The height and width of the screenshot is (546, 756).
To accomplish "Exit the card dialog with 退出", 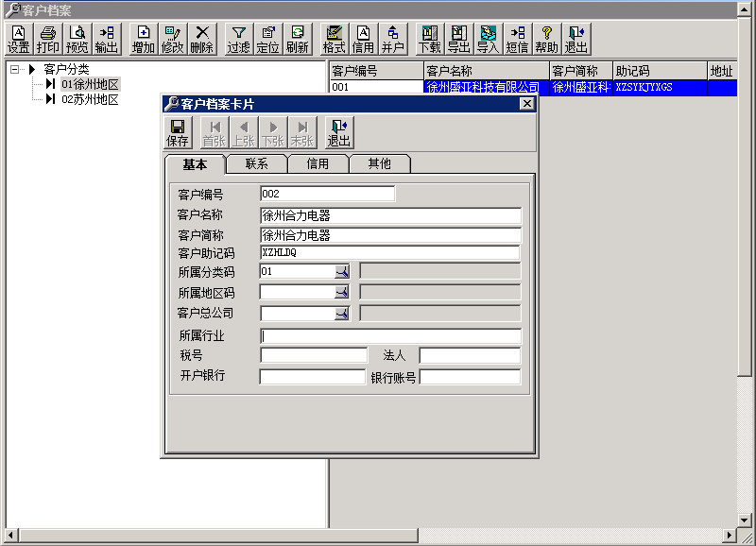I will 339,132.
